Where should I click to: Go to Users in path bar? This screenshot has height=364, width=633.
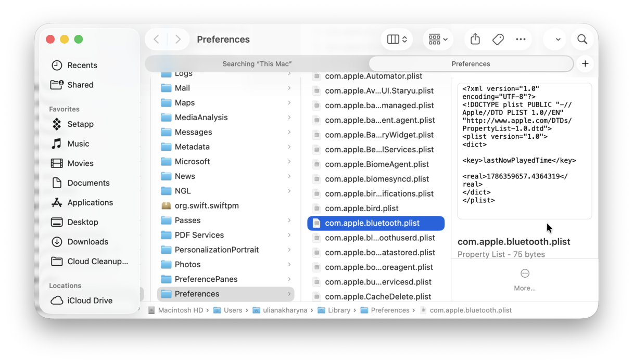click(228, 310)
